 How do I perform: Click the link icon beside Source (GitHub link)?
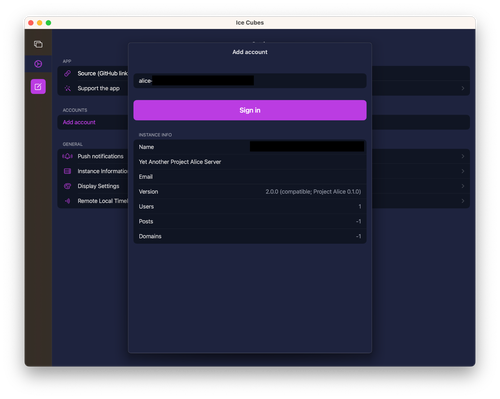[68, 73]
